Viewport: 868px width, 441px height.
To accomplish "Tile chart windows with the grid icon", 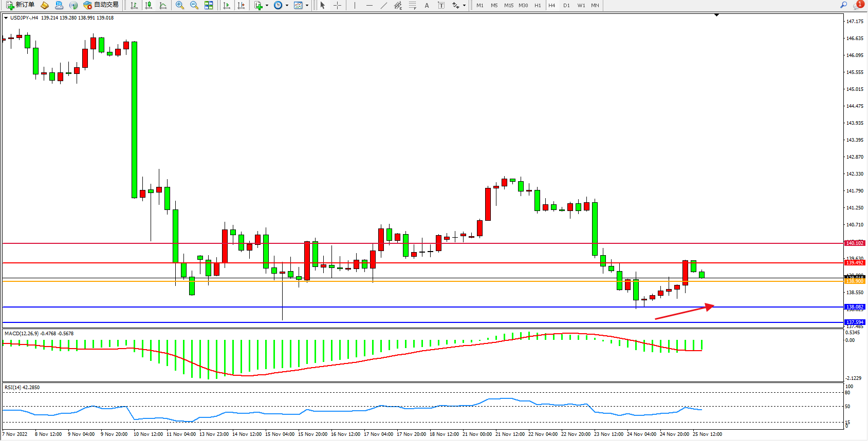I will coord(209,5).
